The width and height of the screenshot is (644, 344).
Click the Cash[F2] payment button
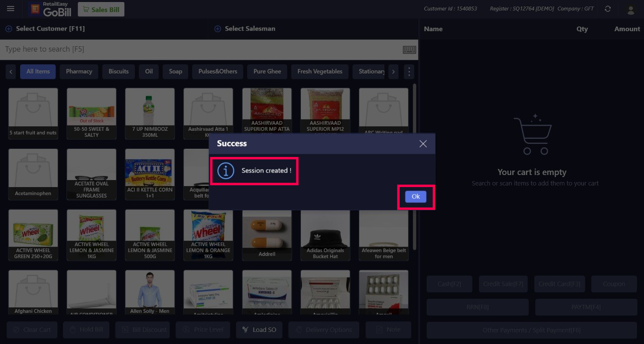(449, 284)
